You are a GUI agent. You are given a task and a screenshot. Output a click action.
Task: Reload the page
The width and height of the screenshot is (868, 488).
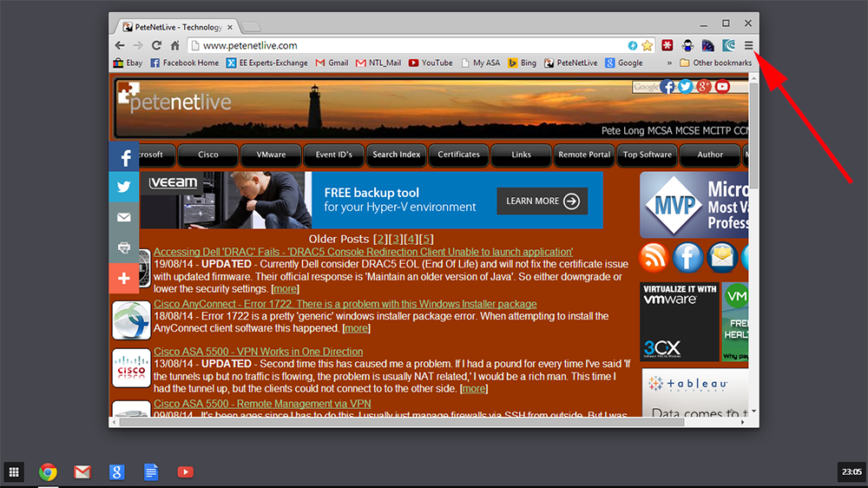(x=156, y=45)
